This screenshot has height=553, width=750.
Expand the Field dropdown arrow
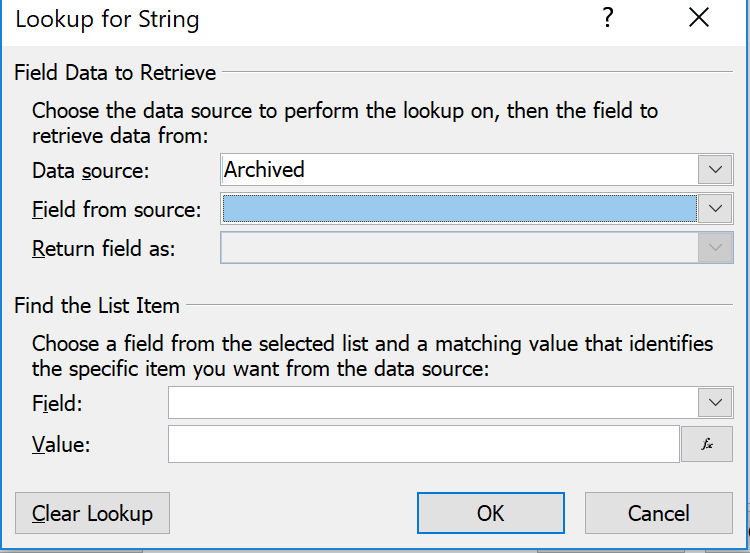[715, 402]
